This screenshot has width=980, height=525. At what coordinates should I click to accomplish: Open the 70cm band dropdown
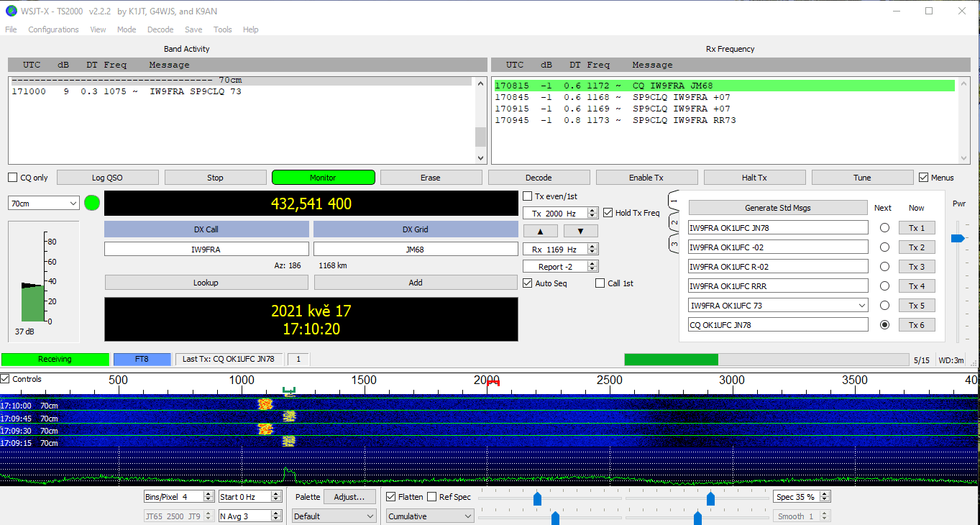[43, 204]
